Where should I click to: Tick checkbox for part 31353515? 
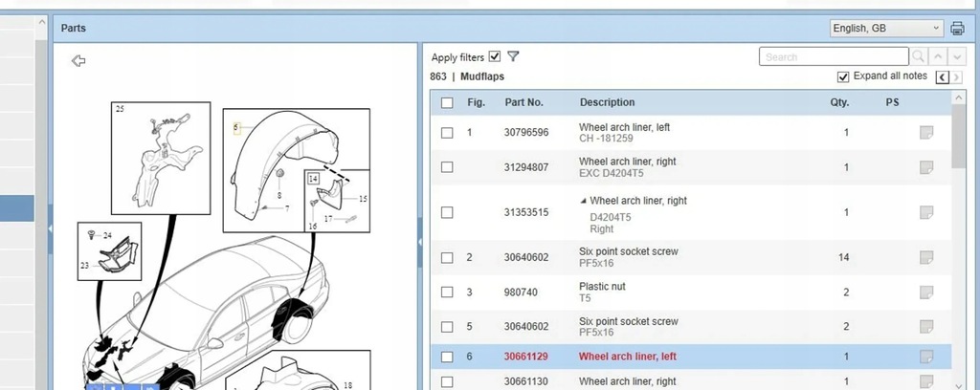coord(447,212)
